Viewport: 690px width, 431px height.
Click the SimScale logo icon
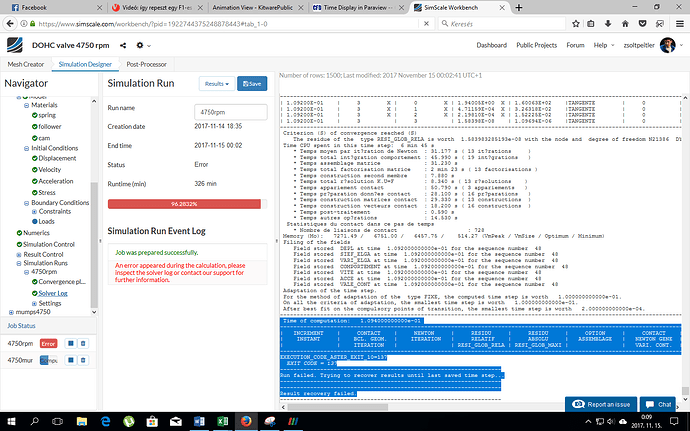[x=15, y=45]
